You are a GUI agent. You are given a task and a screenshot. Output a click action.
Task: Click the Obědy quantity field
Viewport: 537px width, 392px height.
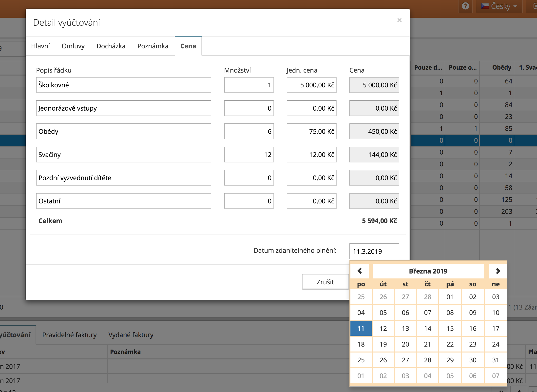249,131
